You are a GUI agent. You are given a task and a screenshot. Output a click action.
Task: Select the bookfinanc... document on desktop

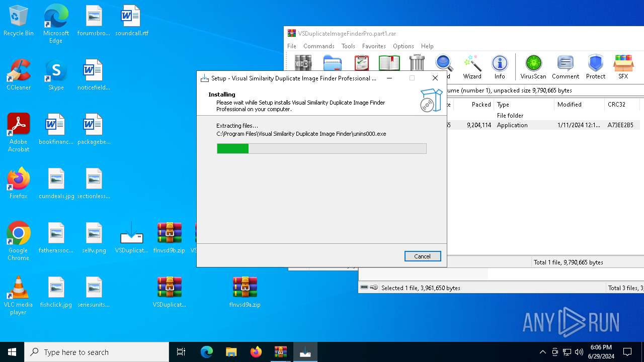point(56,129)
